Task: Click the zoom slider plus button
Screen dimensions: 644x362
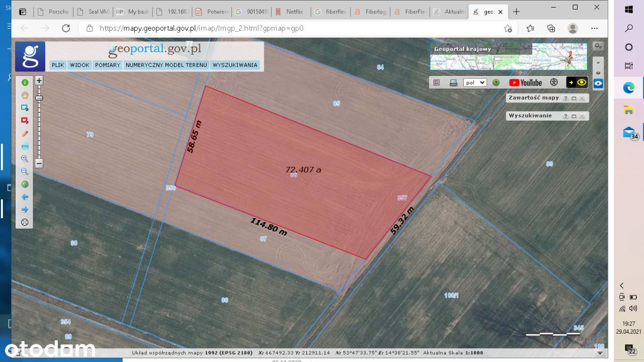Action: [39, 80]
